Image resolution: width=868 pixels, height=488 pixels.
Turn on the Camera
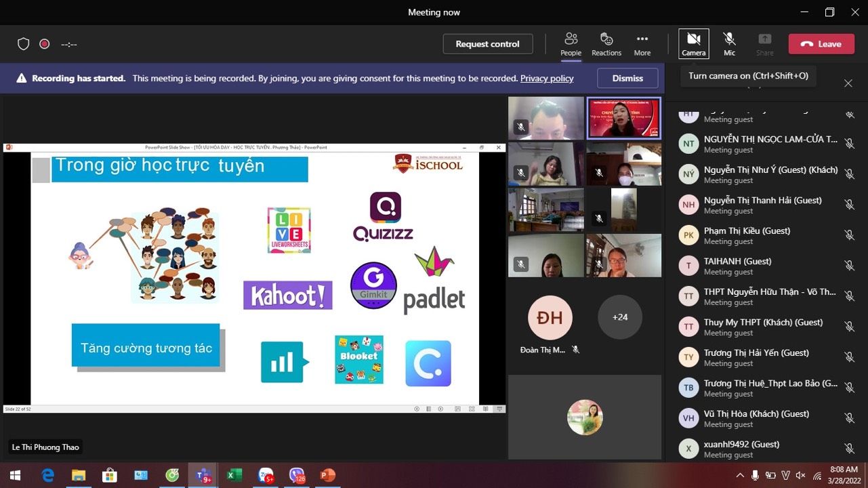[x=693, y=44]
